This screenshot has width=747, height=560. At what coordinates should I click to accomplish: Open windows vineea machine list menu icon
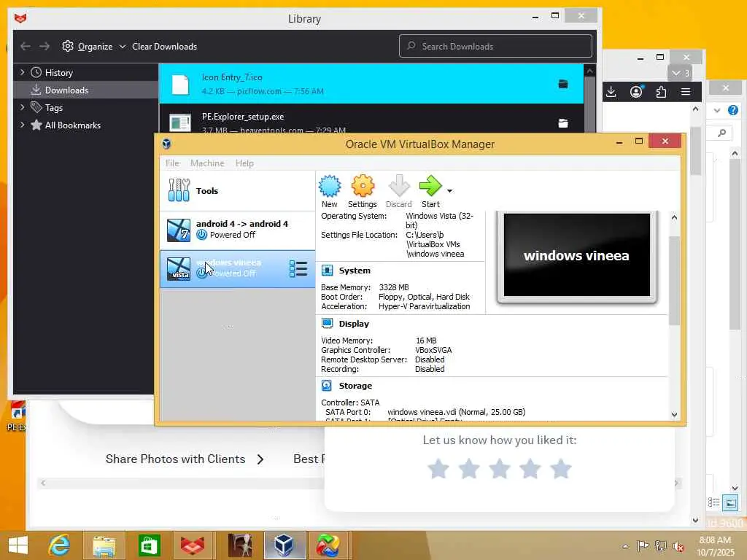pyautogui.click(x=298, y=269)
